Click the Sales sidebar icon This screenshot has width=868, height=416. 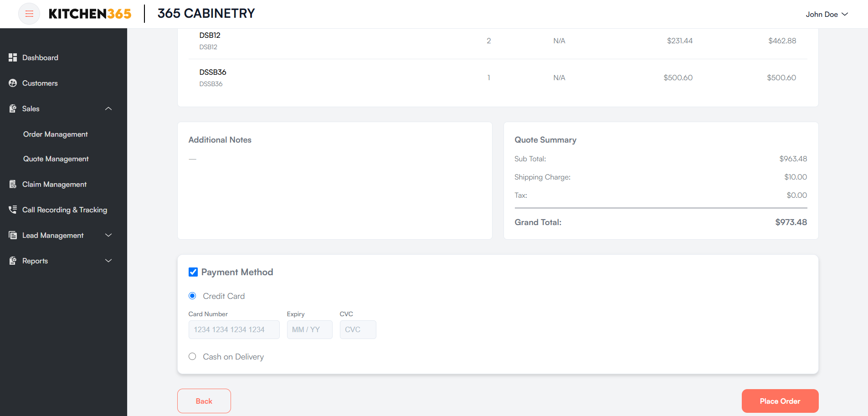tap(13, 108)
